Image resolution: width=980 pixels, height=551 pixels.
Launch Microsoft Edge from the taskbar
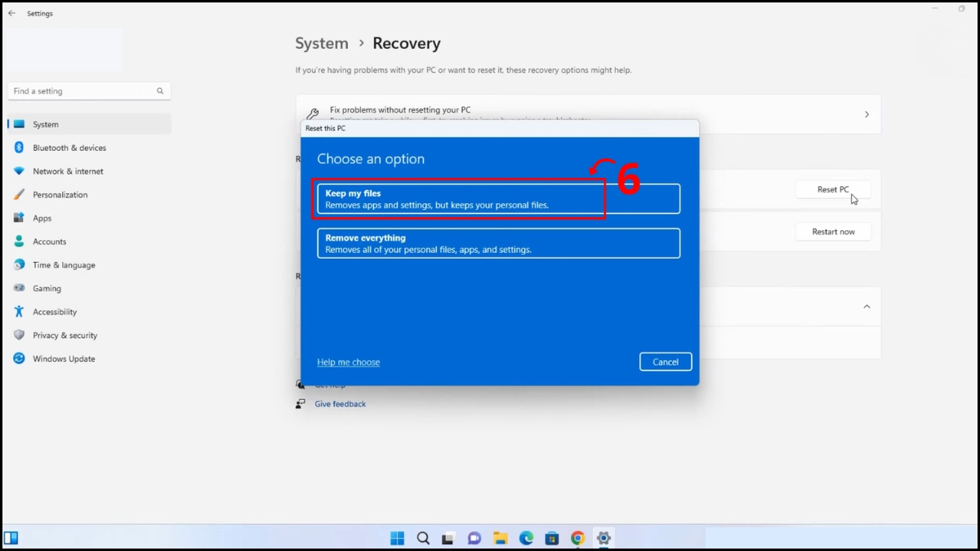point(525,538)
